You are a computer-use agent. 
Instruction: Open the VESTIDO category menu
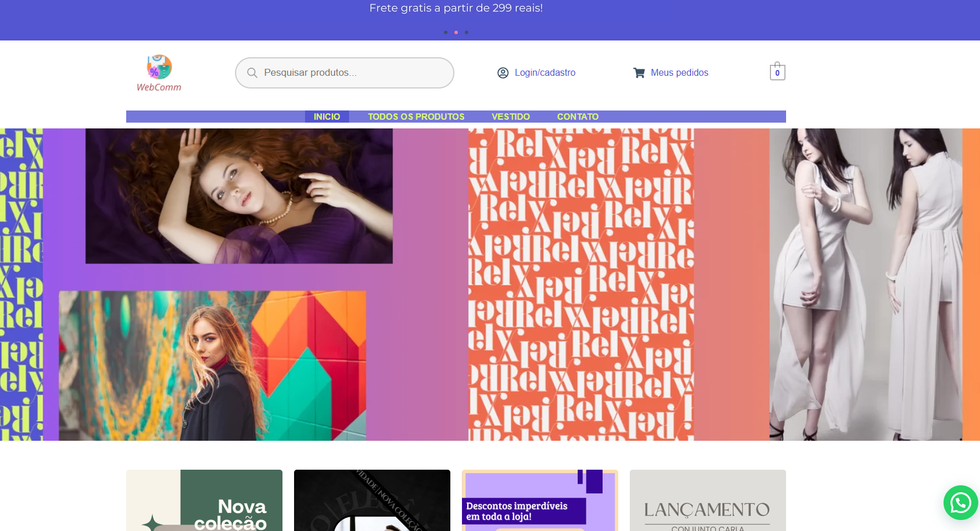[511, 117]
